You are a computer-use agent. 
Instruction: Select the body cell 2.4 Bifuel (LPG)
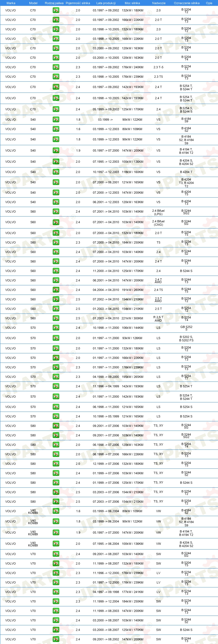coord(158,212)
